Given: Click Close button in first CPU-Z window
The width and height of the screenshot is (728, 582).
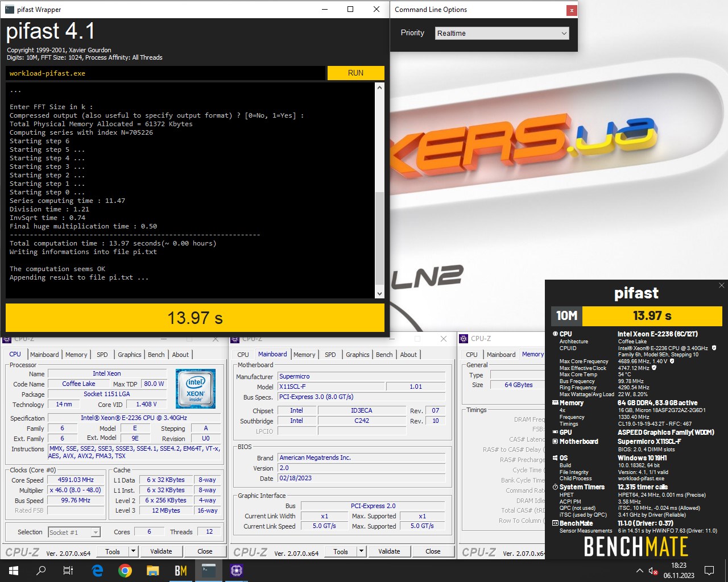Looking at the screenshot, I should click(205, 551).
